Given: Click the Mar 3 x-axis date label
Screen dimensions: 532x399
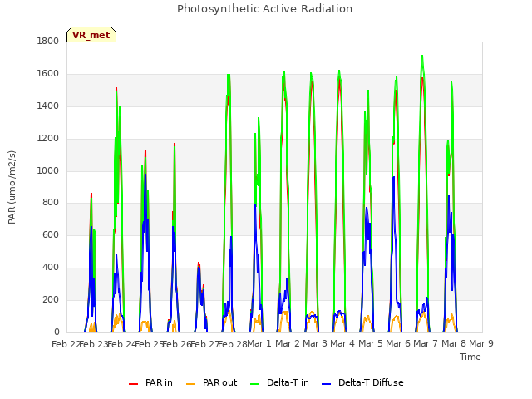Looking at the screenshot, I should pos(315,343).
